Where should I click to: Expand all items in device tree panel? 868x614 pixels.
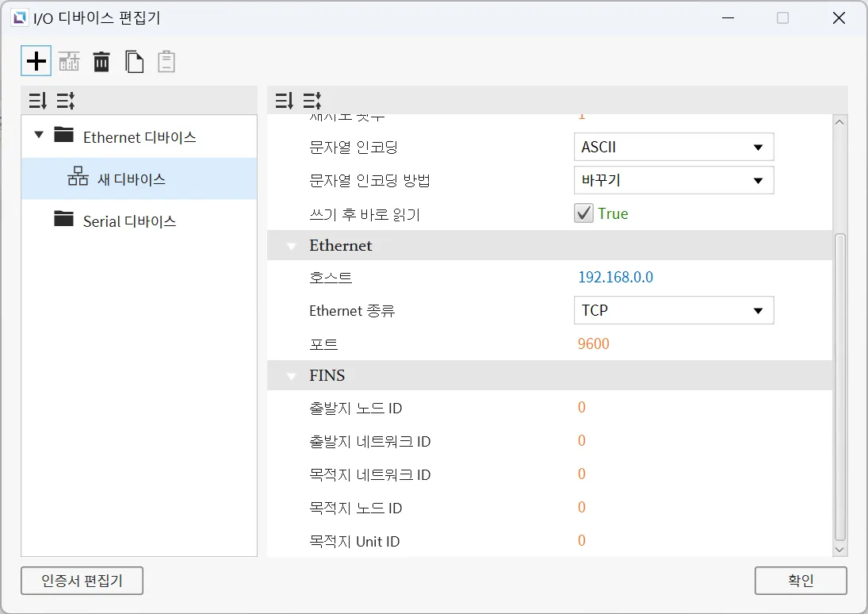[37, 101]
